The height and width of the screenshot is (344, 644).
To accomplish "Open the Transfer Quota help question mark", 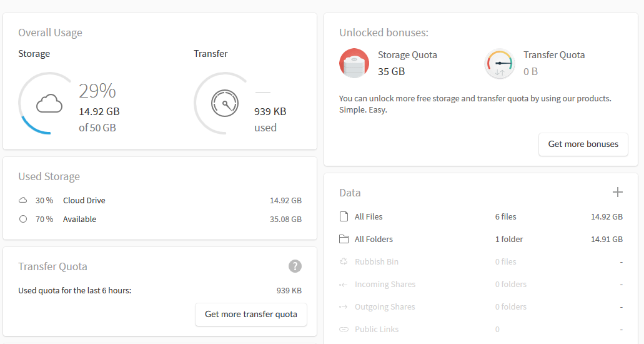I will point(295,266).
